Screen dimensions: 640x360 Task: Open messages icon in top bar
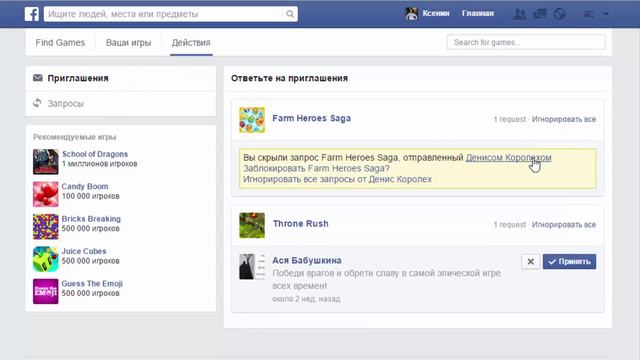pos(540,14)
